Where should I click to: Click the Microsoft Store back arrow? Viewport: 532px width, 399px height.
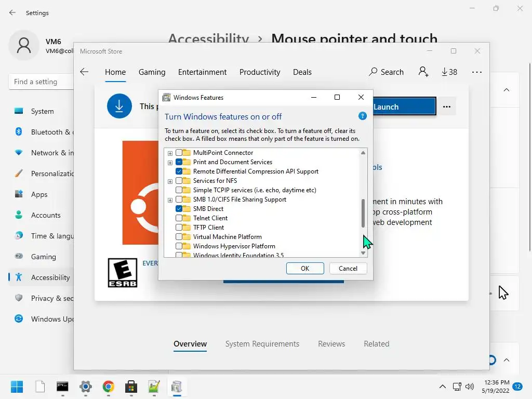84,72
